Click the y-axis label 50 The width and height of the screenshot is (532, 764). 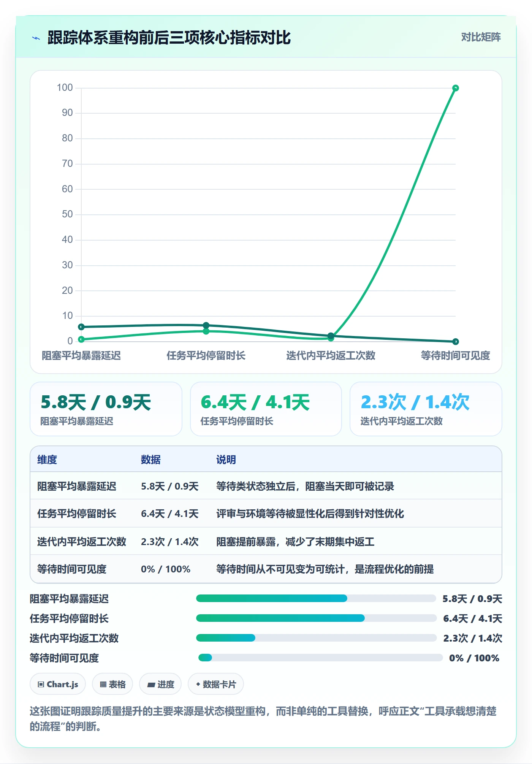(67, 214)
